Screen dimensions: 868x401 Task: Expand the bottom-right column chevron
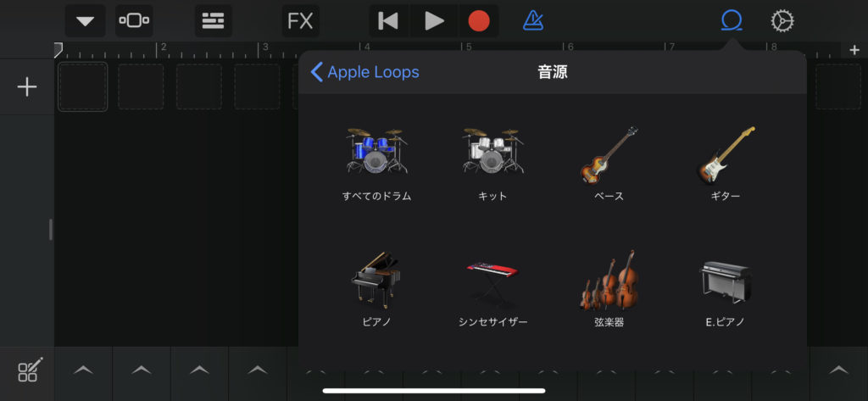838,370
